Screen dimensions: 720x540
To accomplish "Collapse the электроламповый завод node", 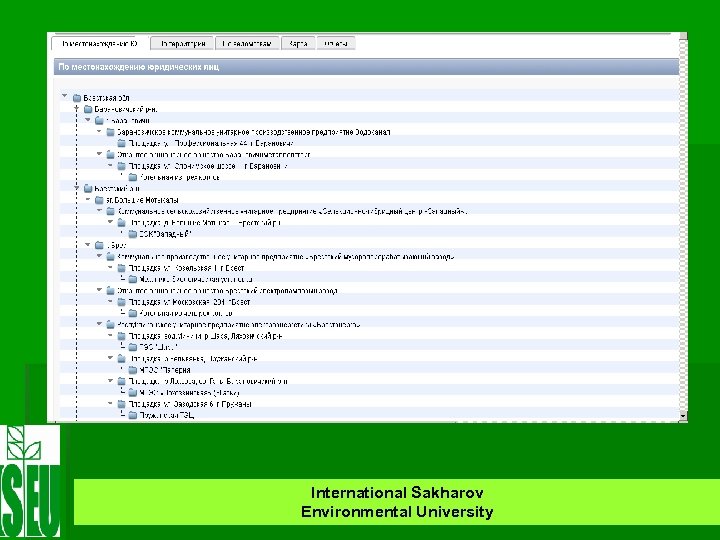I will [99, 290].
